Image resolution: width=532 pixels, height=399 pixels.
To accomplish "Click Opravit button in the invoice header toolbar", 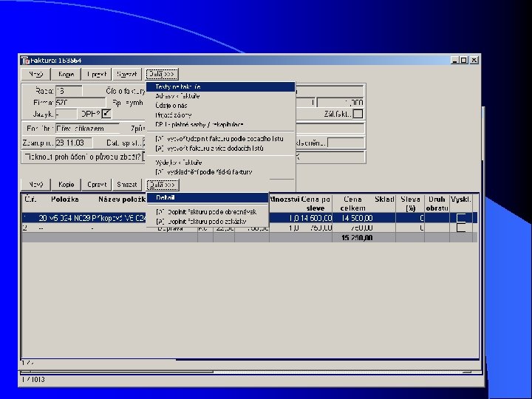I will click(97, 74).
